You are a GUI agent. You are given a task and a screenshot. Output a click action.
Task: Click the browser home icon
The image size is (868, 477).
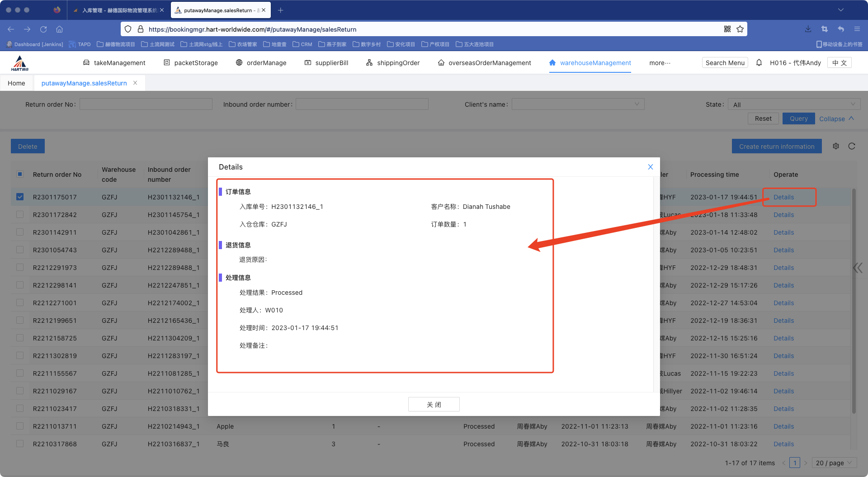[59, 29]
